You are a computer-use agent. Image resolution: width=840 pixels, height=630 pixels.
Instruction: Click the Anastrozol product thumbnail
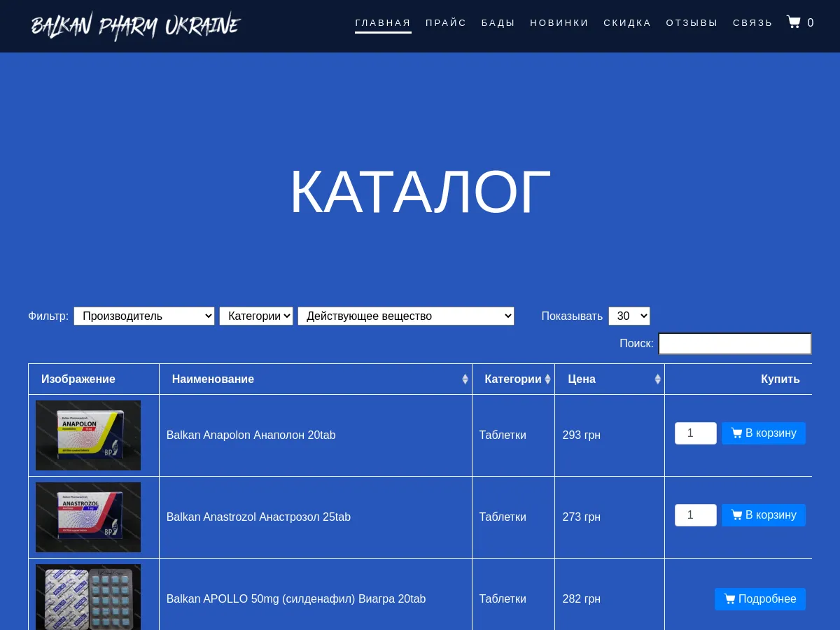point(87,517)
